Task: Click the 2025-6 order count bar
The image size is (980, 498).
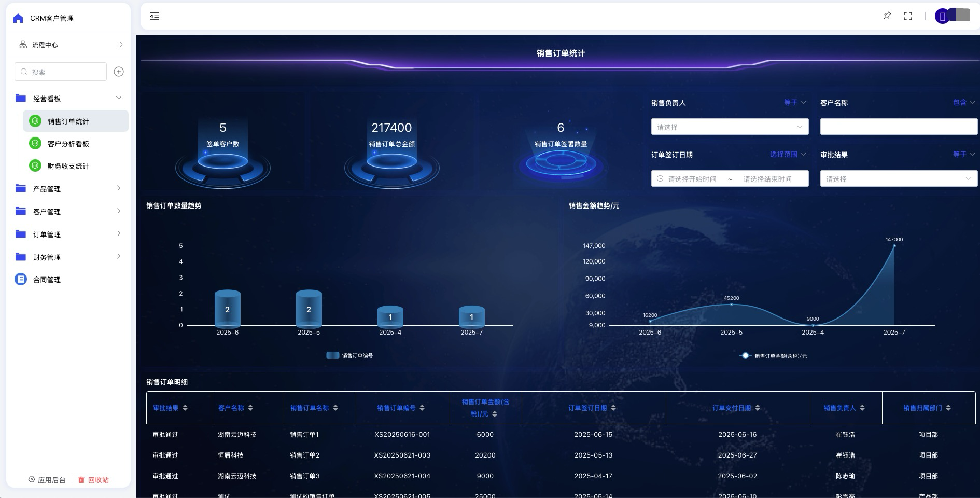Action: (228, 308)
